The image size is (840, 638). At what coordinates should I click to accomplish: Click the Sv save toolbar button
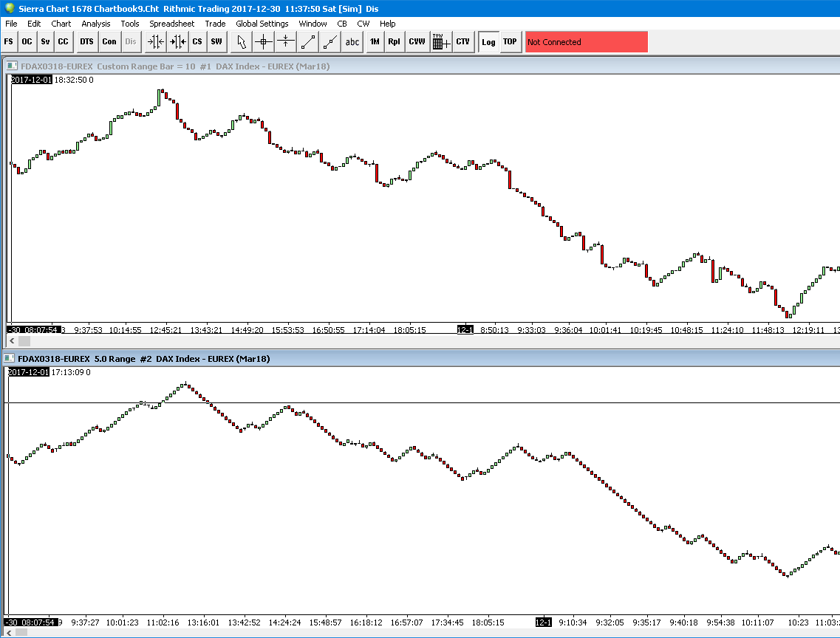(45, 42)
